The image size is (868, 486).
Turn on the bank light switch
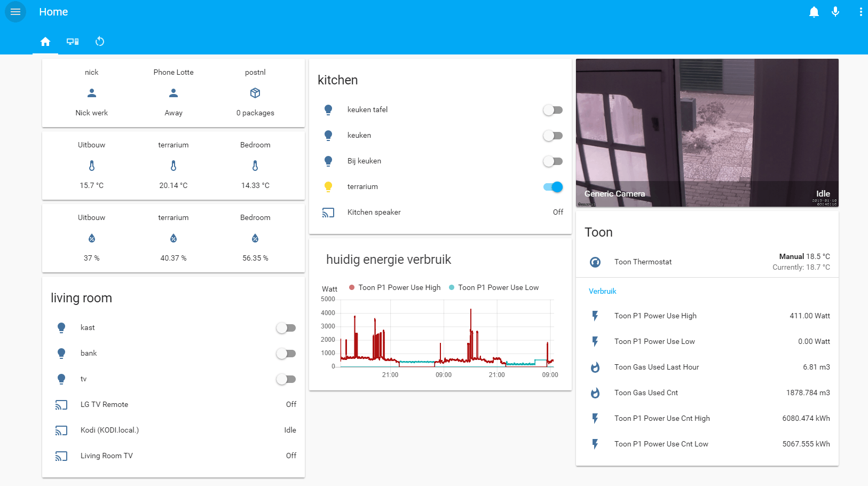286,354
